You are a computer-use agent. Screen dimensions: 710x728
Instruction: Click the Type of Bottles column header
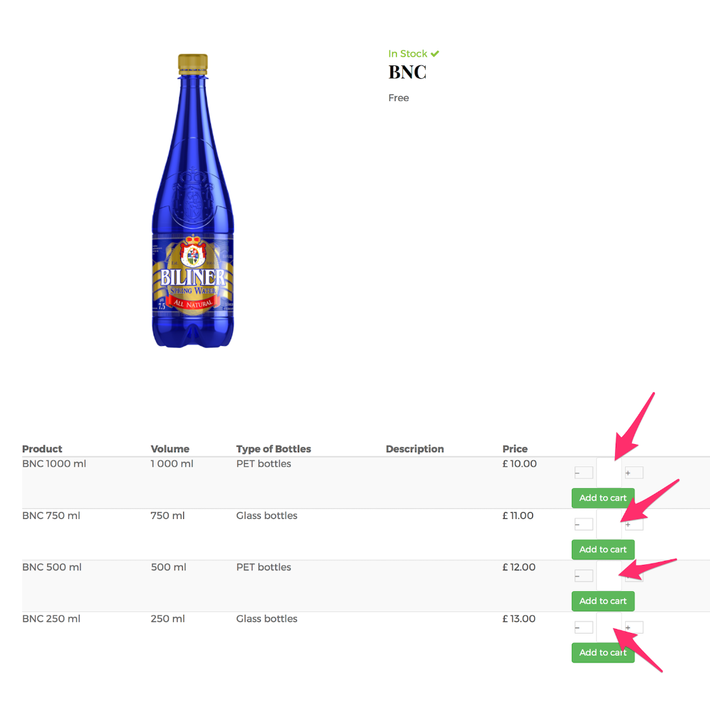coord(273,449)
